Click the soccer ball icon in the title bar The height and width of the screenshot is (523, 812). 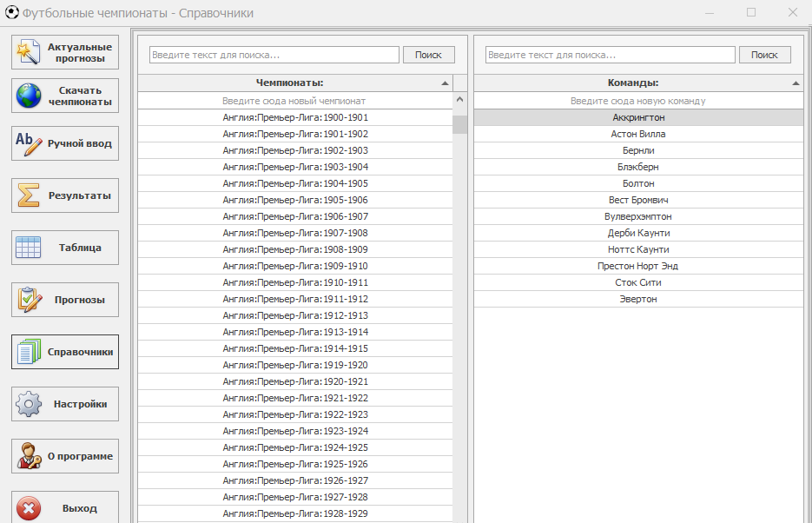click(12, 12)
